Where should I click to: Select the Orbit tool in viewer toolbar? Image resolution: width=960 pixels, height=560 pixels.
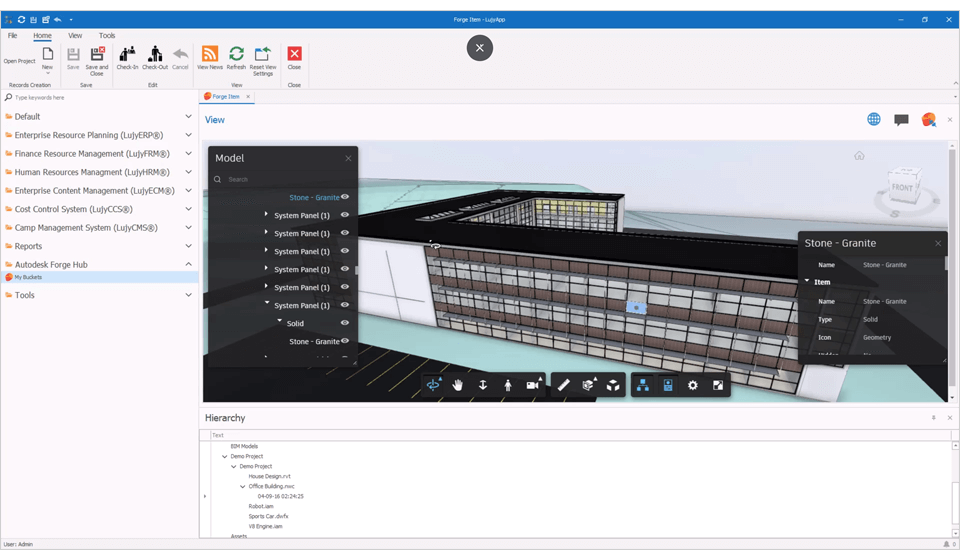tap(433, 385)
